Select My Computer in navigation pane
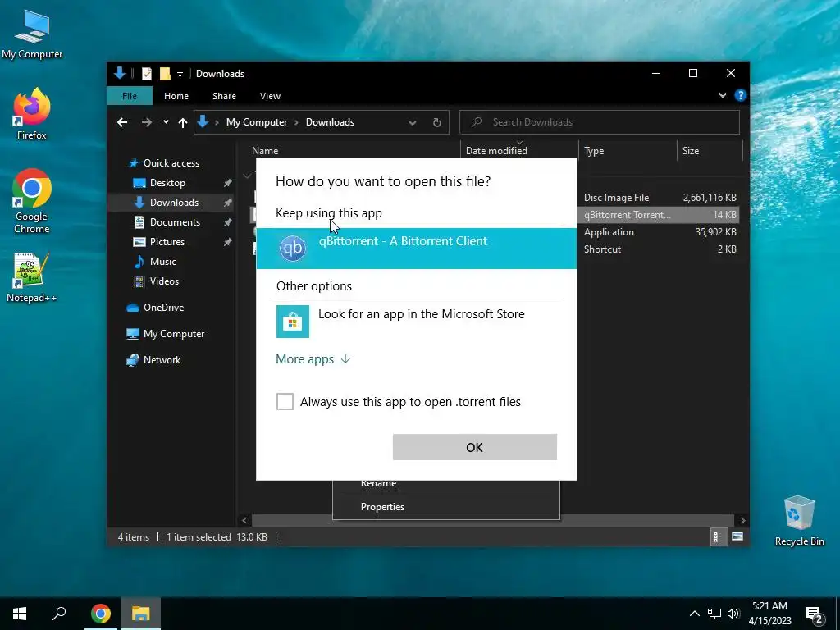Viewport: 840px width, 630px height. click(174, 334)
